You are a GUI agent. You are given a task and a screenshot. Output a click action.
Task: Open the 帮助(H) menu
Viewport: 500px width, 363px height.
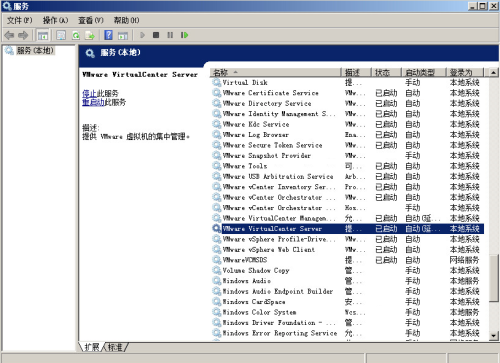click(127, 20)
